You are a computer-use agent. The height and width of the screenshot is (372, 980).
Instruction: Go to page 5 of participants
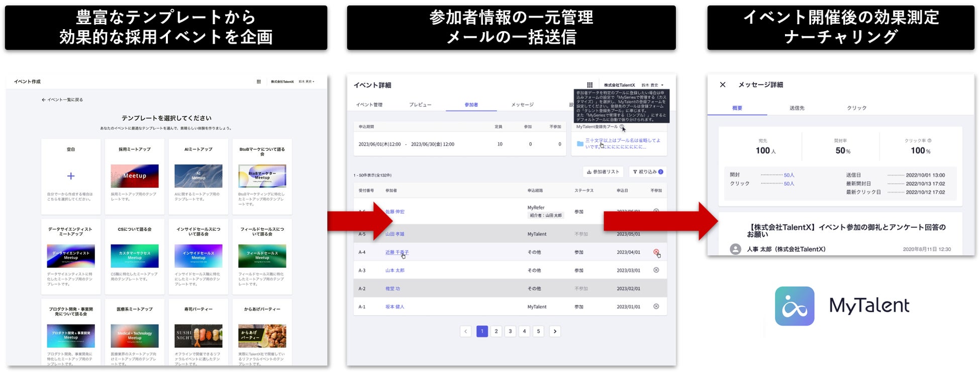[538, 331]
